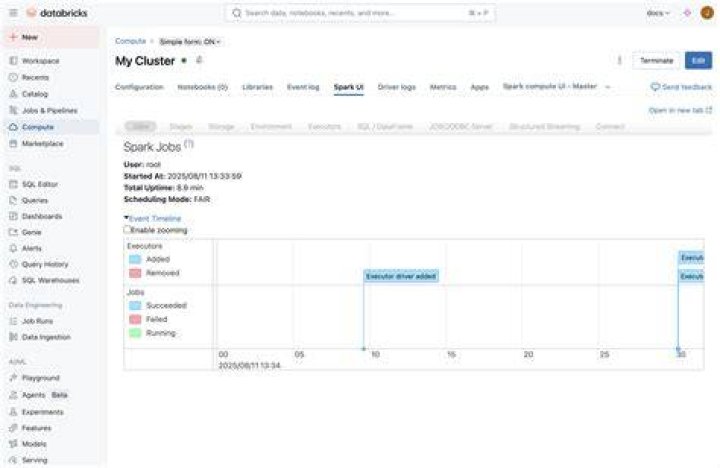Click the Workspace sidebar icon
This screenshot has height=468, width=720.
(13, 61)
